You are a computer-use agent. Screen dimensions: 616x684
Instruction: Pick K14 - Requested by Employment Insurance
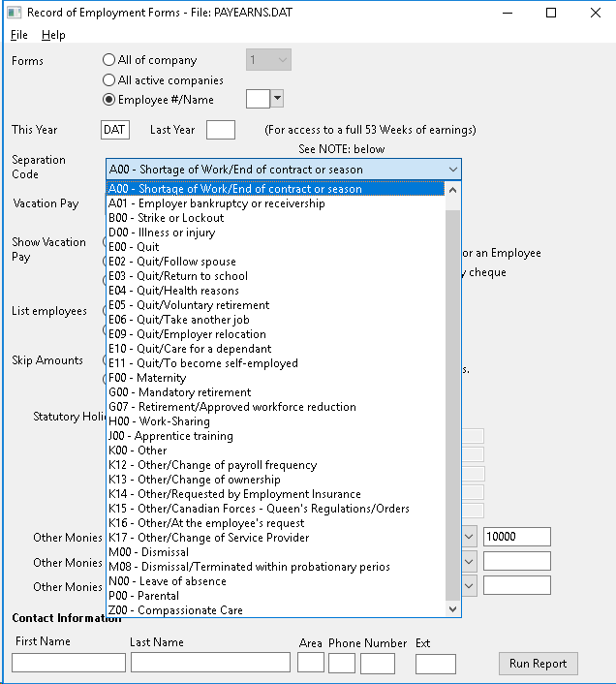275,494
